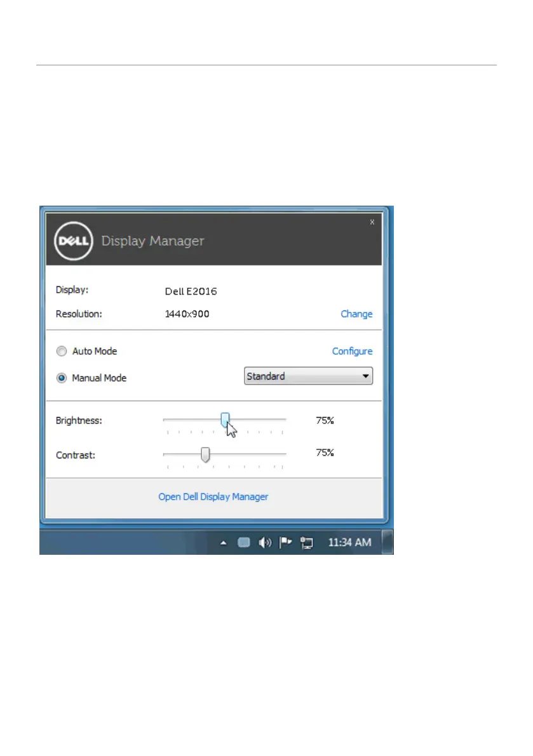
Task: Click the Brightness 75% value
Action: point(325,420)
